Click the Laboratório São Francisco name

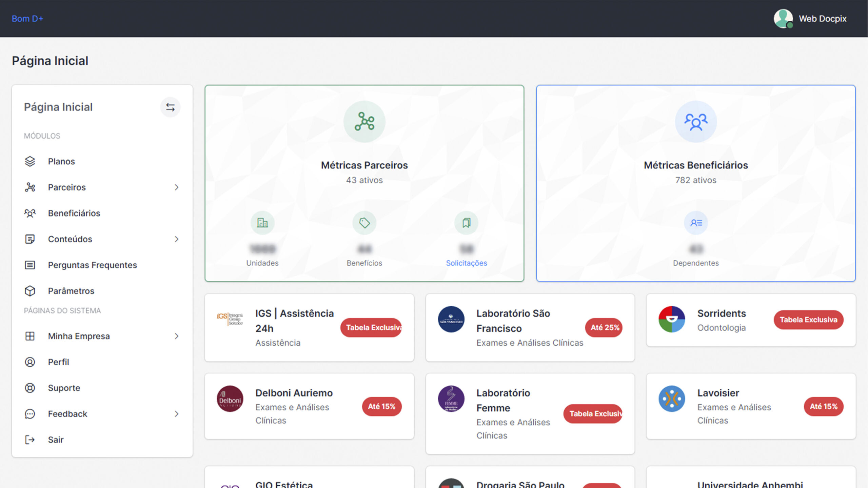click(513, 321)
